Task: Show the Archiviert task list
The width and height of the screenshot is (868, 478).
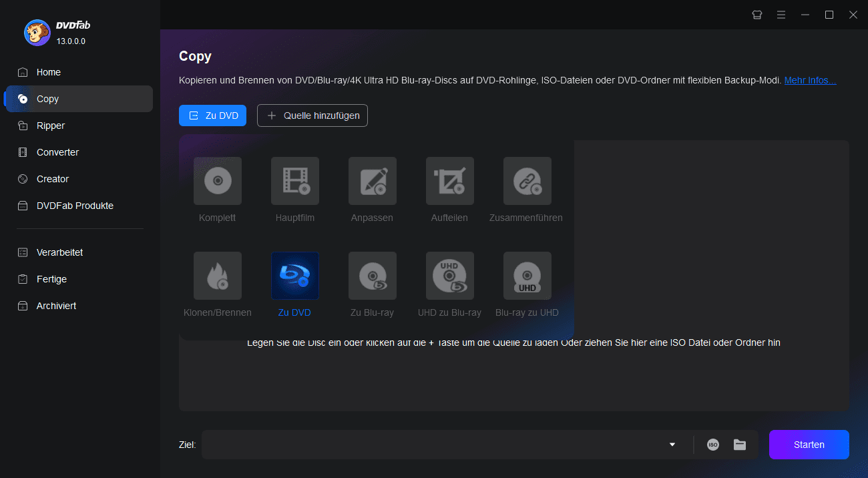Action: coord(79,306)
